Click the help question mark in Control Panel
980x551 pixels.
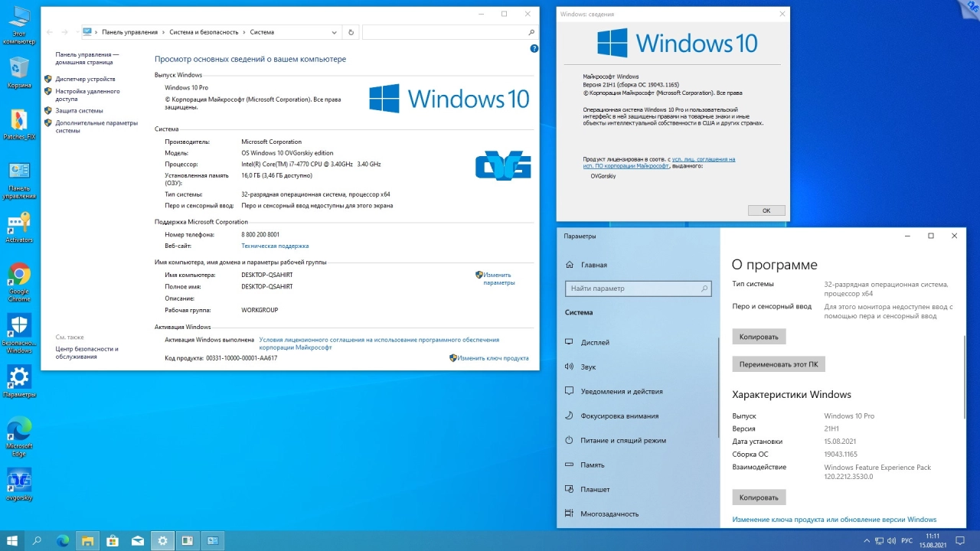tap(534, 48)
